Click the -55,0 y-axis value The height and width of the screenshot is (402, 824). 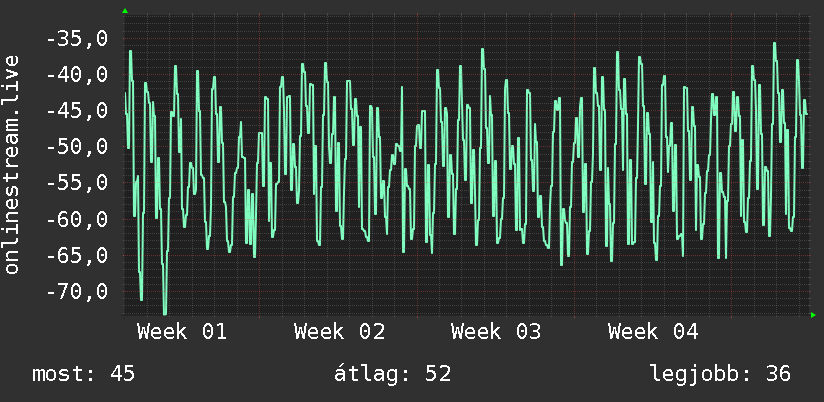click(x=77, y=183)
